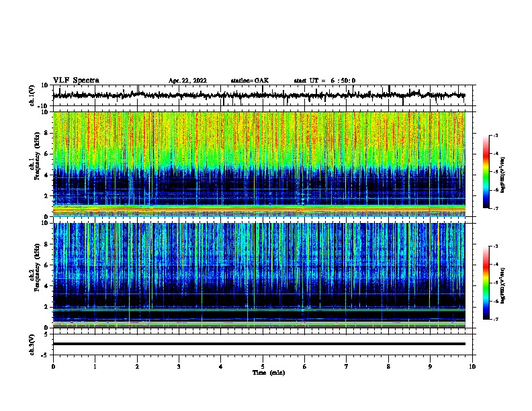Click the log(PSD) label beside ch.2 color bar
The width and height of the screenshot is (532, 411).
(x=502, y=285)
